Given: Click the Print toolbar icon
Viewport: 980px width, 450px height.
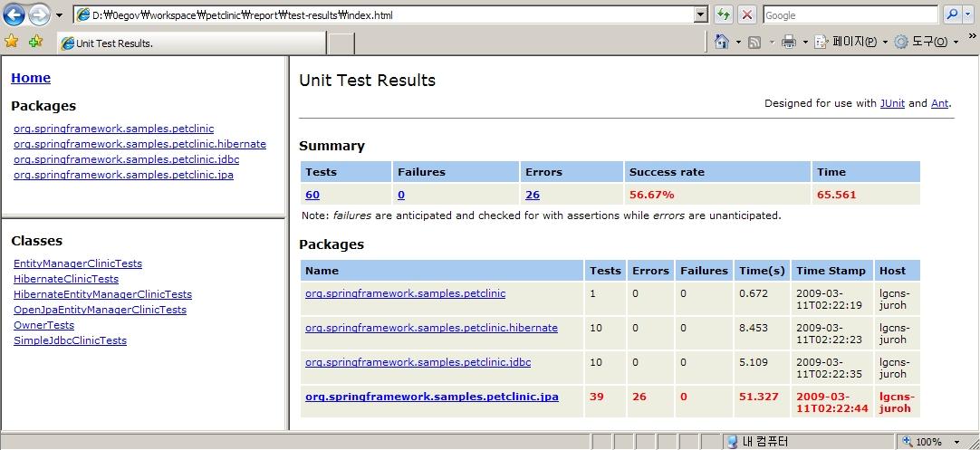Looking at the screenshot, I should click(x=788, y=42).
